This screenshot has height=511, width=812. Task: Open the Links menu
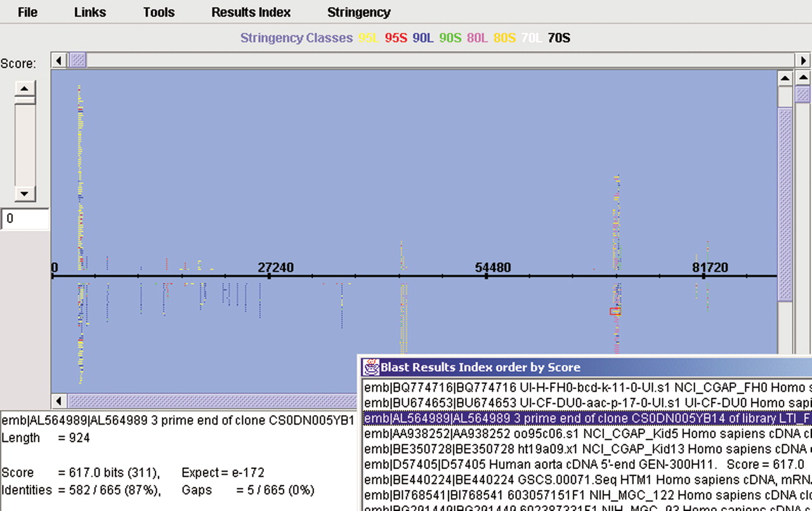[x=90, y=12]
